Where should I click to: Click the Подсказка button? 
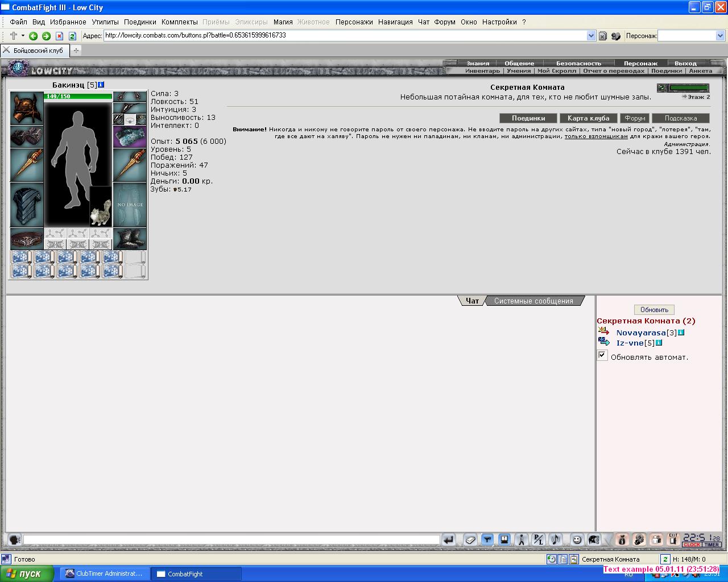[x=681, y=118]
